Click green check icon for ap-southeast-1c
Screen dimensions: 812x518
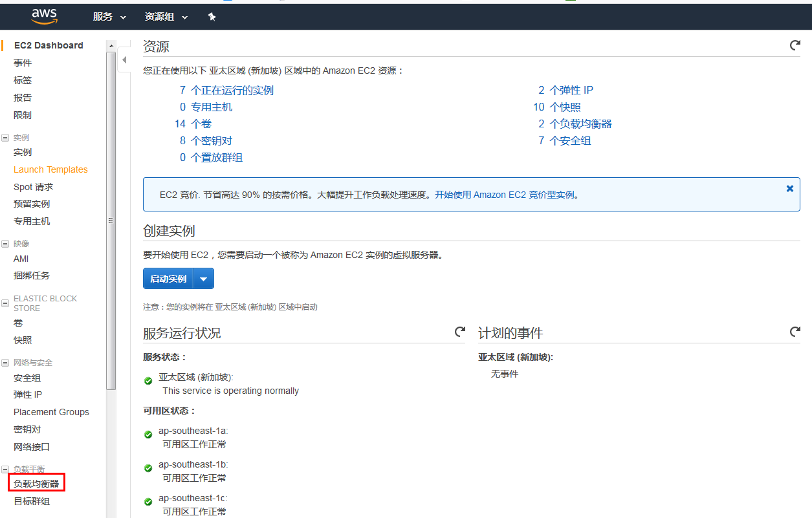click(x=148, y=502)
